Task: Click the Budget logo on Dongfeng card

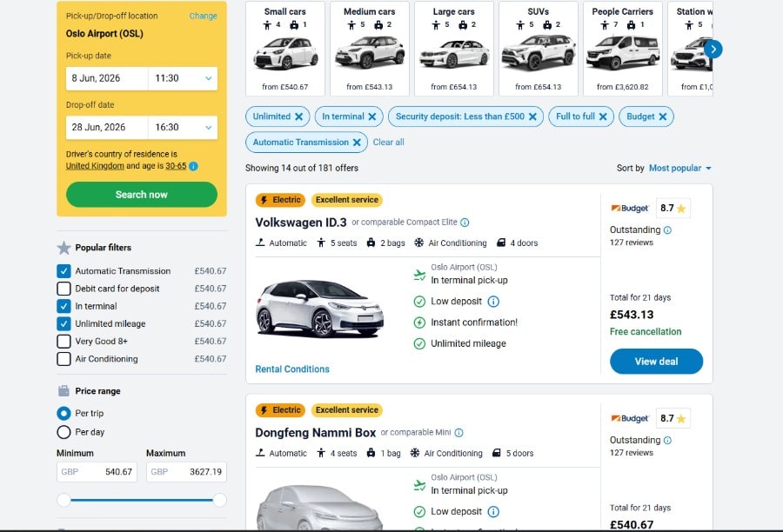Action: pos(630,418)
